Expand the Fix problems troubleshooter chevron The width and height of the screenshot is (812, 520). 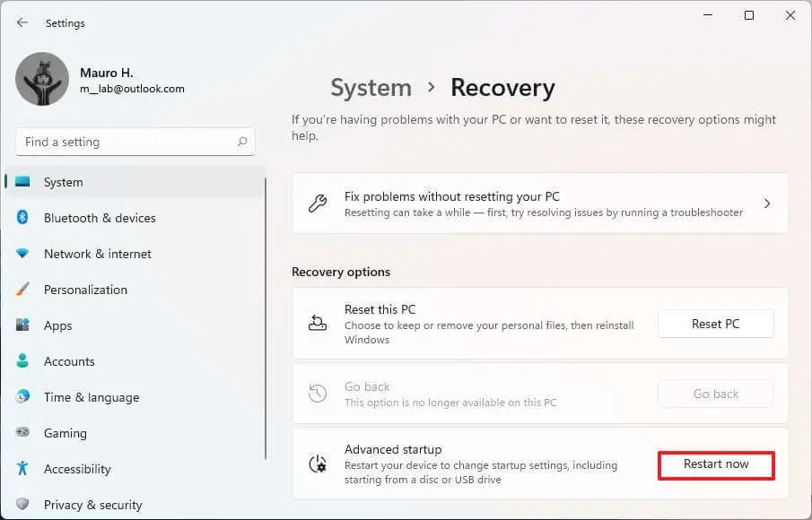pyautogui.click(x=767, y=204)
